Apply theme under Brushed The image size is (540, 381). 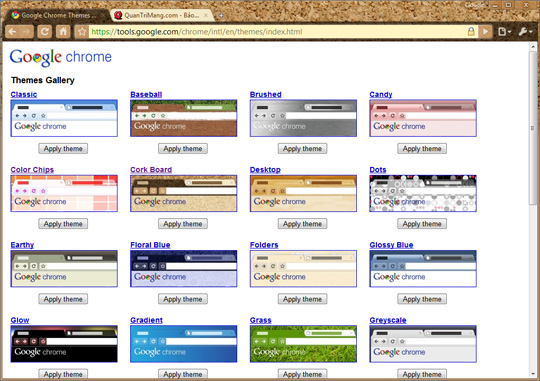click(302, 148)
